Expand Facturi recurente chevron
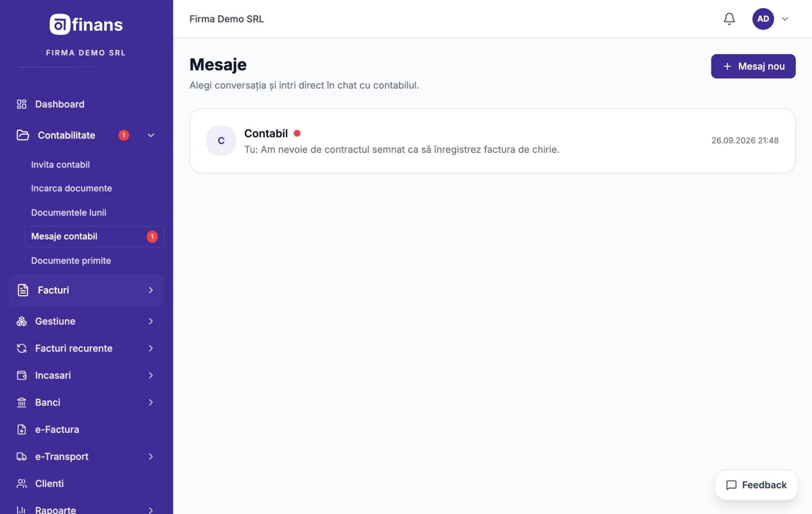The image size is (812, 514). pos(151,348)
